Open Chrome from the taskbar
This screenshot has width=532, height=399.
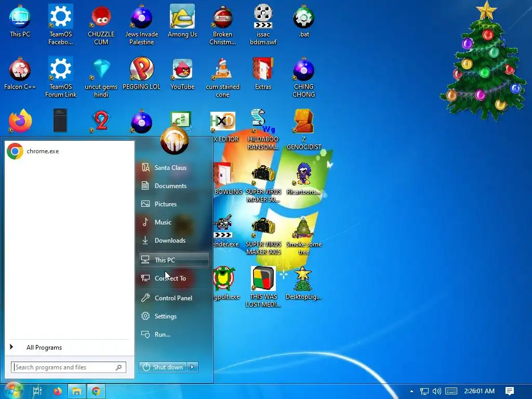click(x=96, y=391)
